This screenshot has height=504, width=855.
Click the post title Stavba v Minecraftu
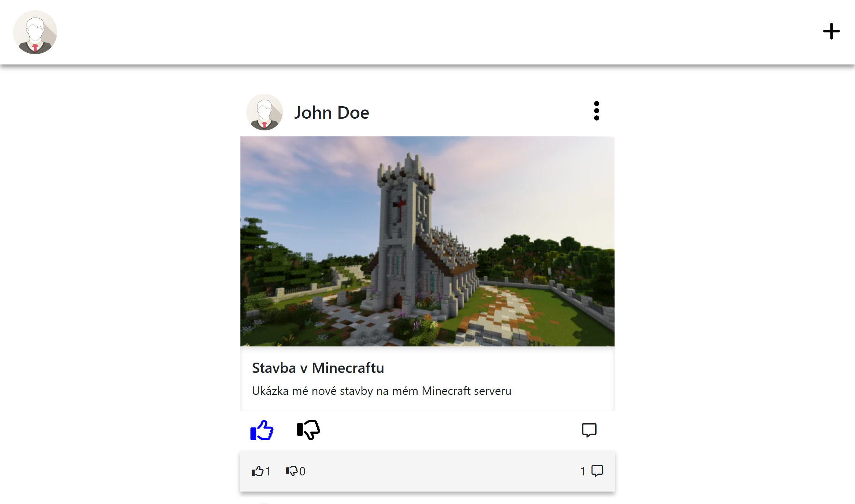pos(318,368)
